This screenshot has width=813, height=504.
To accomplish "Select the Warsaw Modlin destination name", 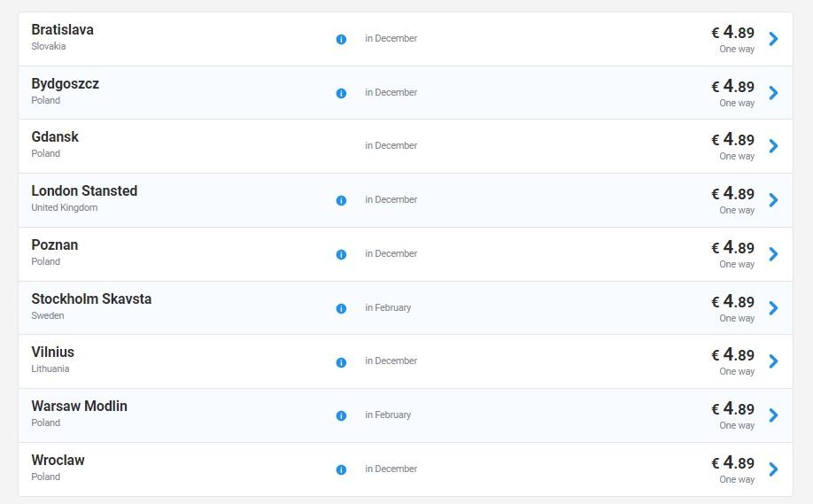I will [79, 407].
